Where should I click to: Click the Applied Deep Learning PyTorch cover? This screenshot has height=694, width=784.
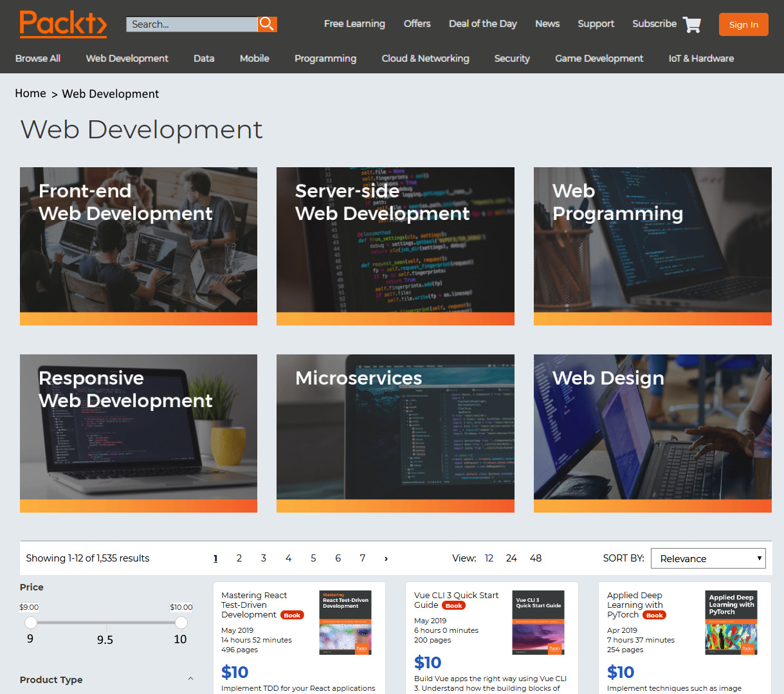[731, 623]
